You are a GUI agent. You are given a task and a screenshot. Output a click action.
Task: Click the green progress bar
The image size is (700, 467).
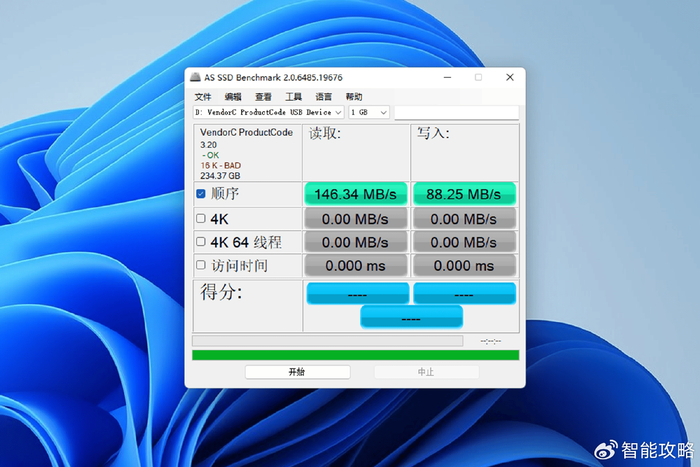(355, 355)
